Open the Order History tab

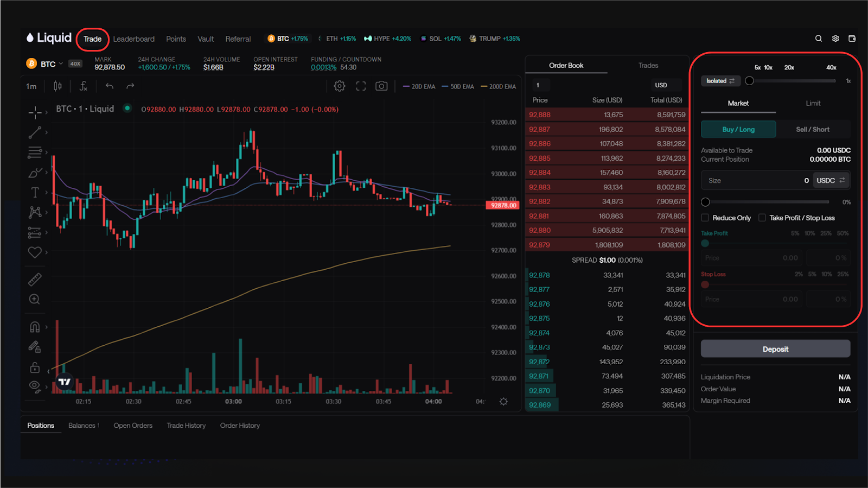(x=240, y=426)
